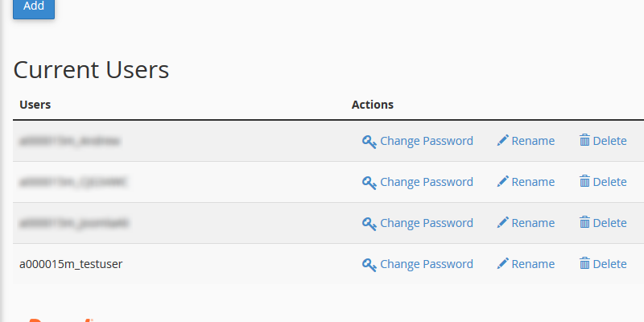644x322 pixels.
Task: Click the pencil icon in first user row
Action: [x=503, y=140]
